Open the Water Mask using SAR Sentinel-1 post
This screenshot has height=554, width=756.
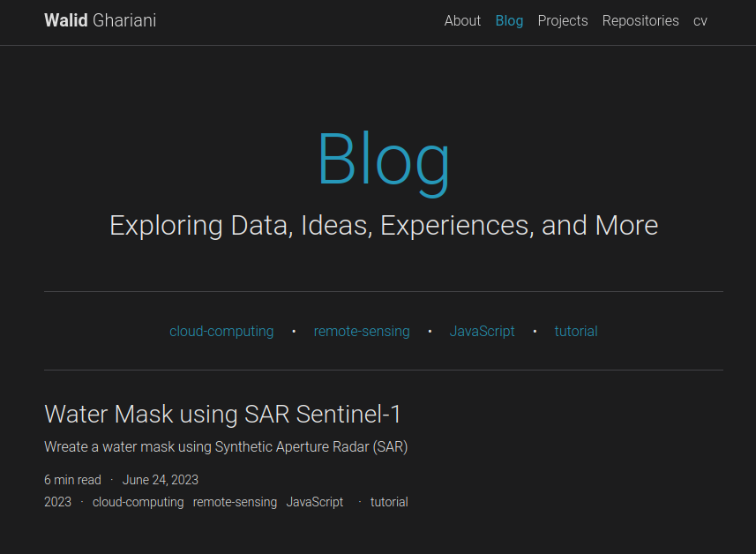click(x=221, y=414)
